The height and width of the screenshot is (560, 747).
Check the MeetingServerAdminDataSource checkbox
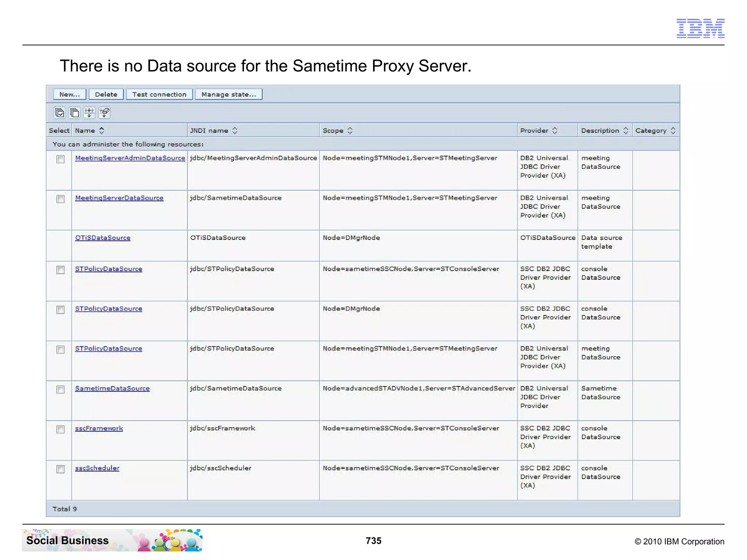[61, 159]
